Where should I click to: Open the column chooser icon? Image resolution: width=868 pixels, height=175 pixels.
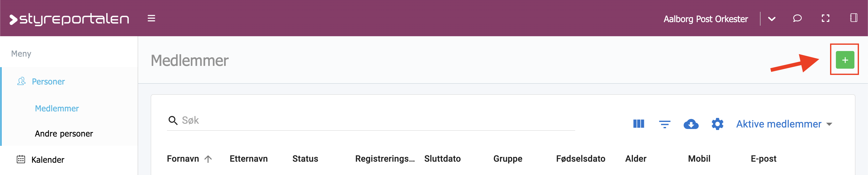(638, 124)
